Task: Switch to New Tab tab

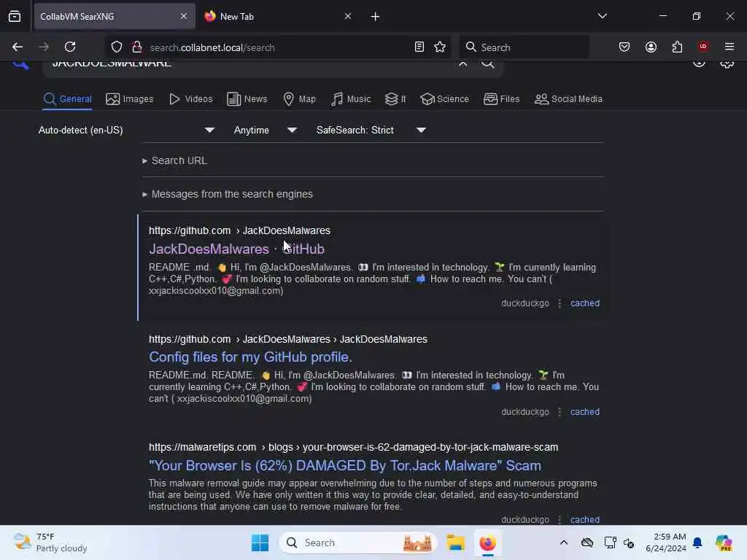Action: 278,16
